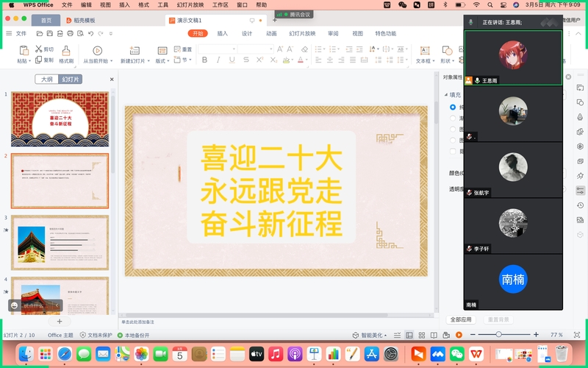The image size is (588, 368).
Task: Select the slide 3 thumbnail
Action: point(60,242)
